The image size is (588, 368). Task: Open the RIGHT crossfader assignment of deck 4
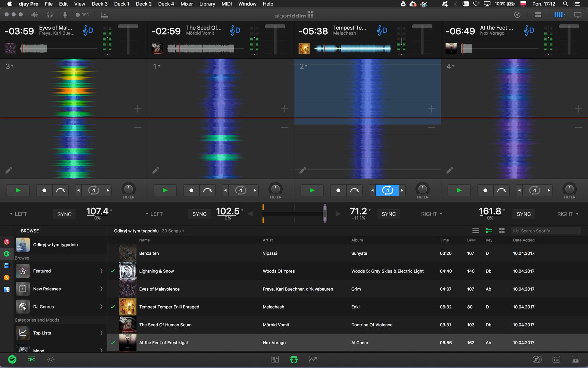click(x=568, y=214)
